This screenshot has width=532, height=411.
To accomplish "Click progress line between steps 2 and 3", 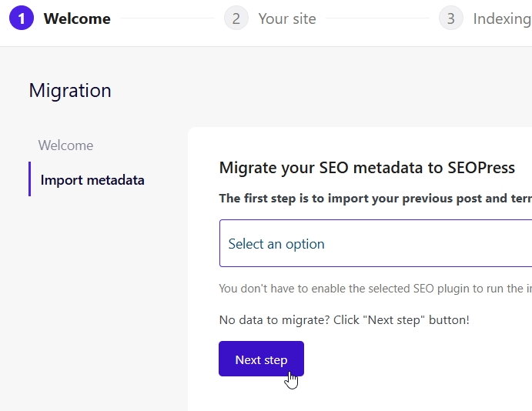I will [379, 18].
